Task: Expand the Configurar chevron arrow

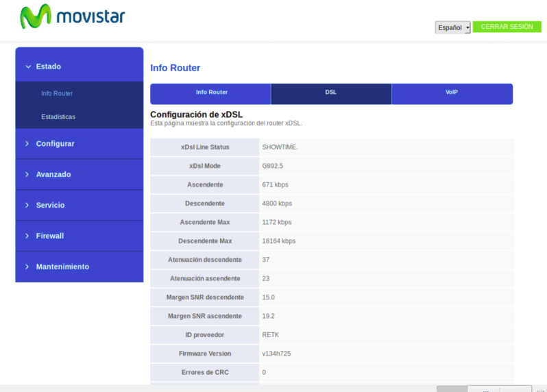Action: [27, 144]
